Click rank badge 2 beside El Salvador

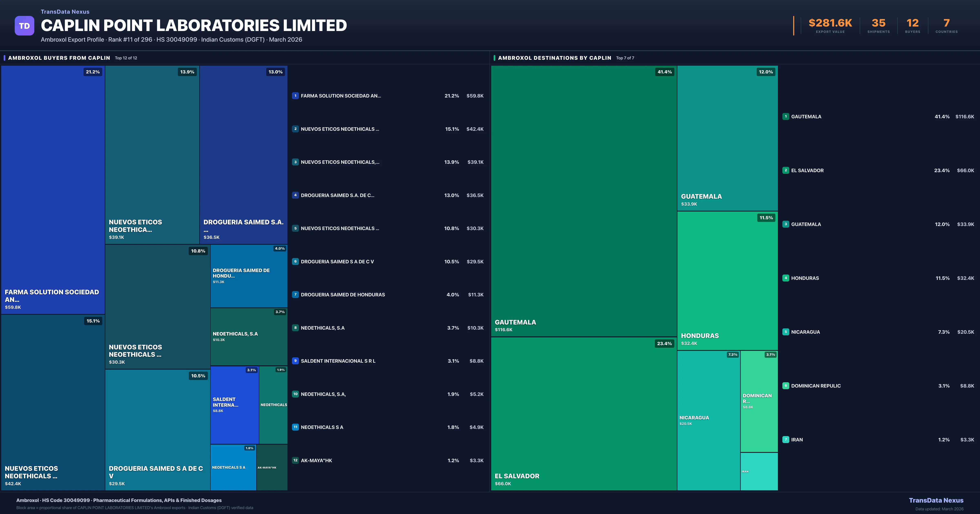point(786,170)
